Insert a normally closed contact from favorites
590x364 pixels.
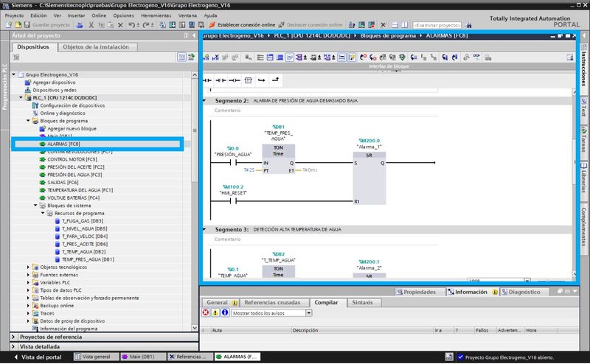[221, 80]
